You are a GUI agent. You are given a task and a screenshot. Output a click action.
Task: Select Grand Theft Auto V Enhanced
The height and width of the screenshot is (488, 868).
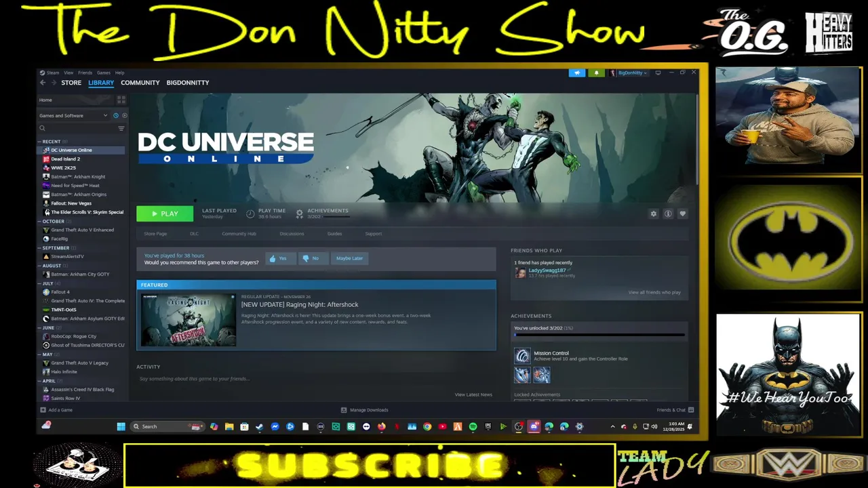[81, 230]
